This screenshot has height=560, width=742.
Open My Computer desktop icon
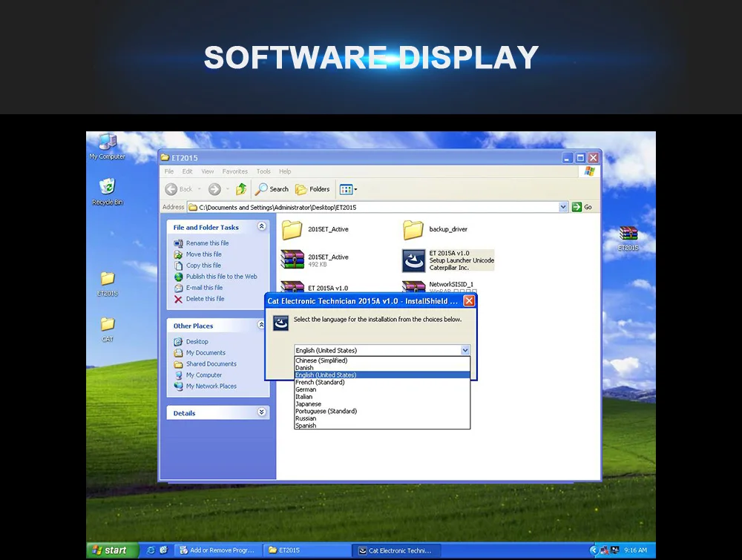pos(108,147)
